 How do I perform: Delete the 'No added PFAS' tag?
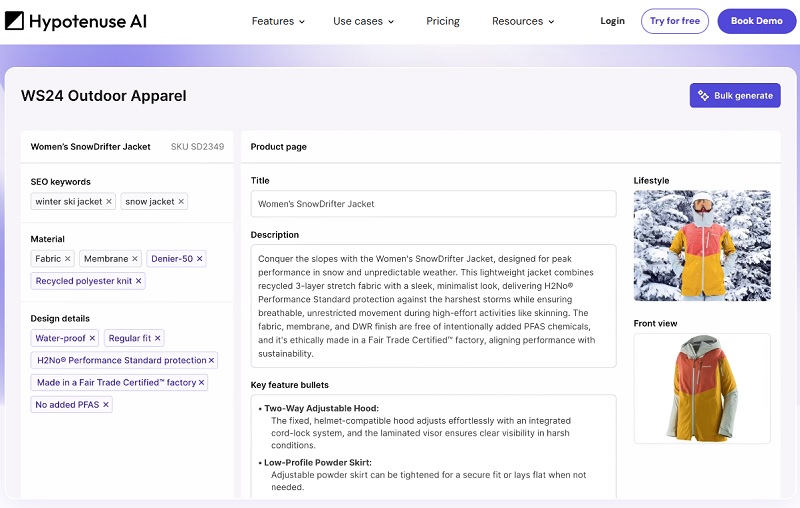point(107,405)
